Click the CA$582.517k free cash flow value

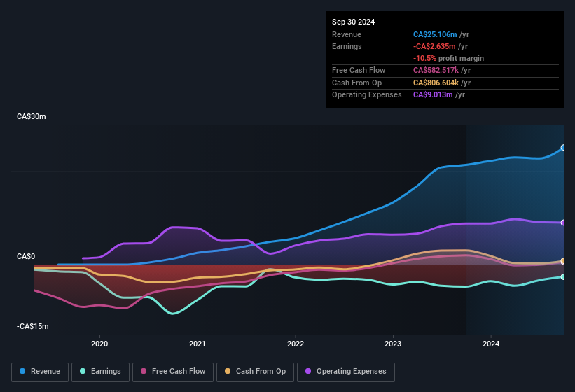(436, 70)
